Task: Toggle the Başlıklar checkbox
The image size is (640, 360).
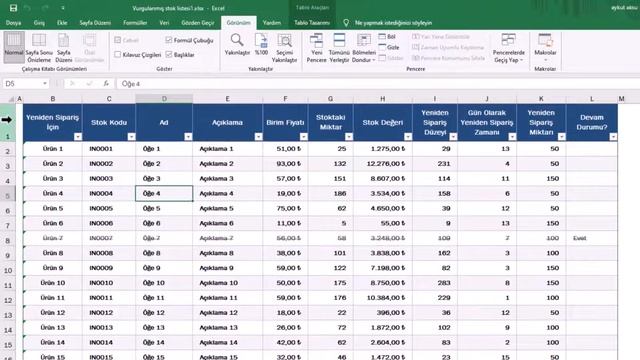Action: coord(169,54)
